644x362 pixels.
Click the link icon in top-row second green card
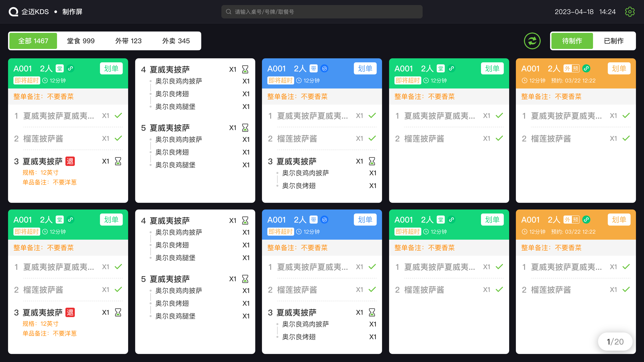tap(451, 68)
